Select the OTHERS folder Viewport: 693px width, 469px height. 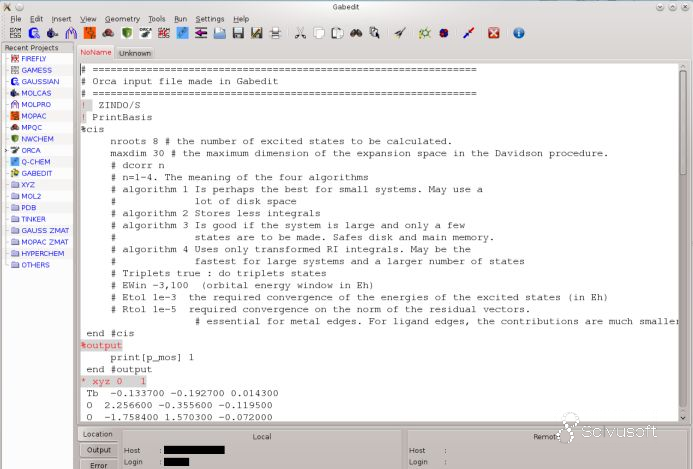point(35,265)
